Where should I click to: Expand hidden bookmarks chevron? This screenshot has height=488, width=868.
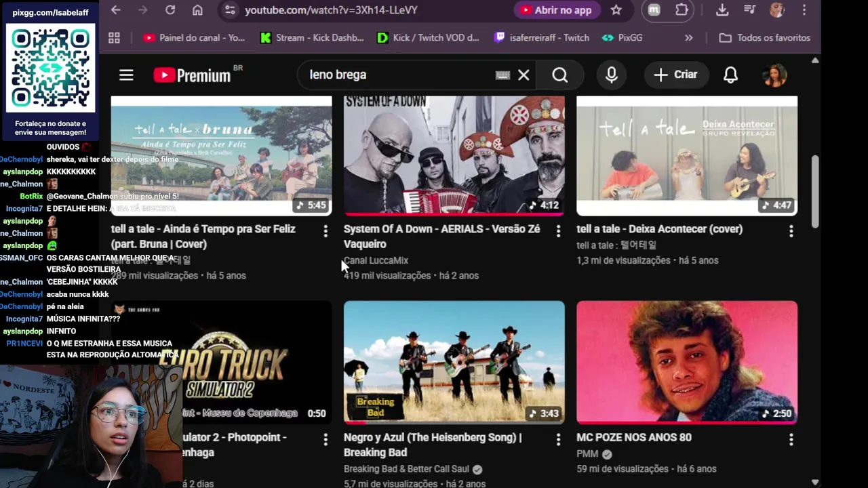[689, 38]
